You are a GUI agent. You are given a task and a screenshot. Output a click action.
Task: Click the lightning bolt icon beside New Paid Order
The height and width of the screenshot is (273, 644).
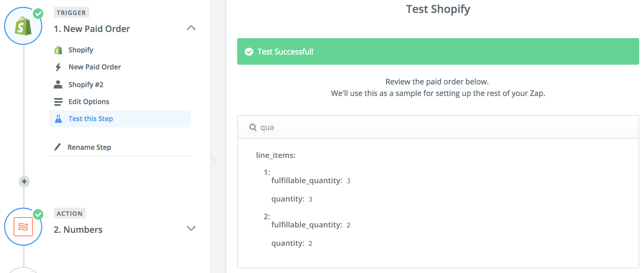pyautogui.click(x=58, y=67)
